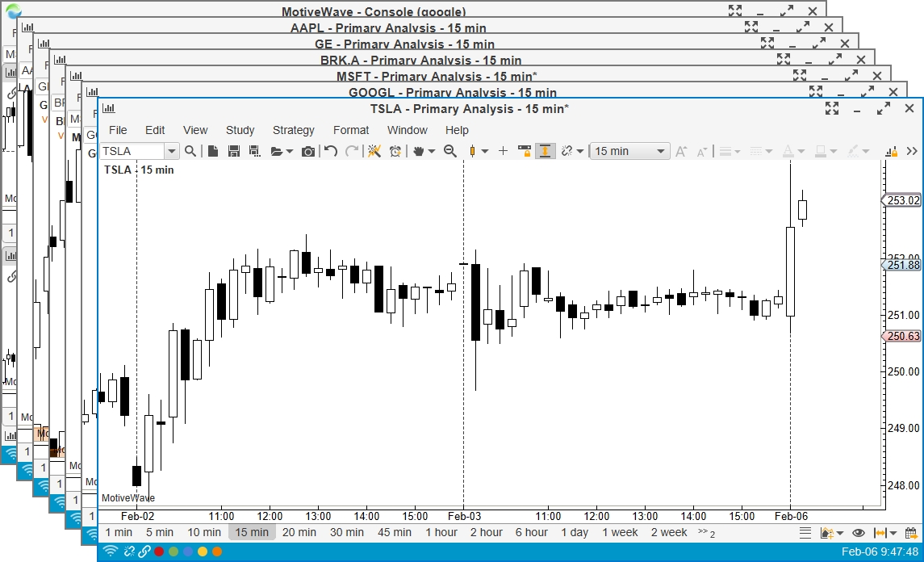Click the red circle in the status bar
924x562 pixels.
(158, 552)
